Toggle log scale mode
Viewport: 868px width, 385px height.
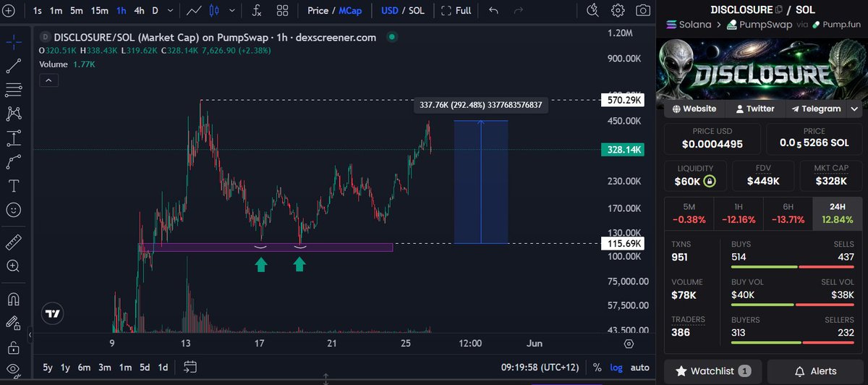616,367
